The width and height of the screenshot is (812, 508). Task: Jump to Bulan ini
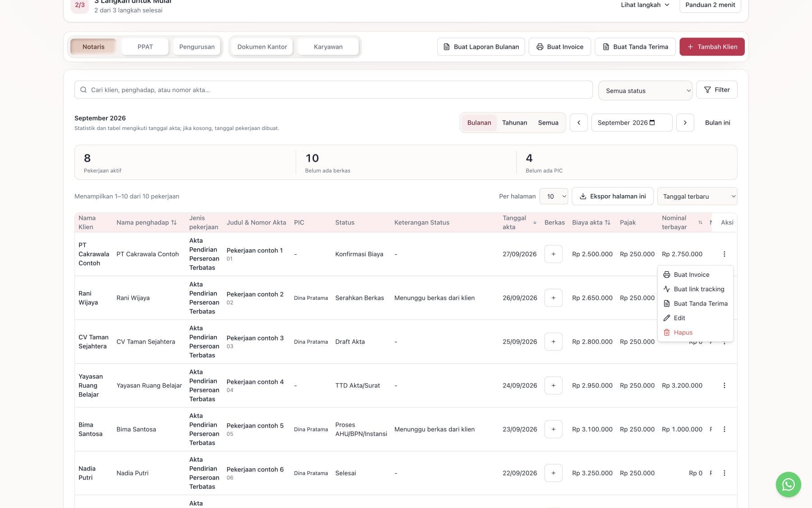coord(717,123)
